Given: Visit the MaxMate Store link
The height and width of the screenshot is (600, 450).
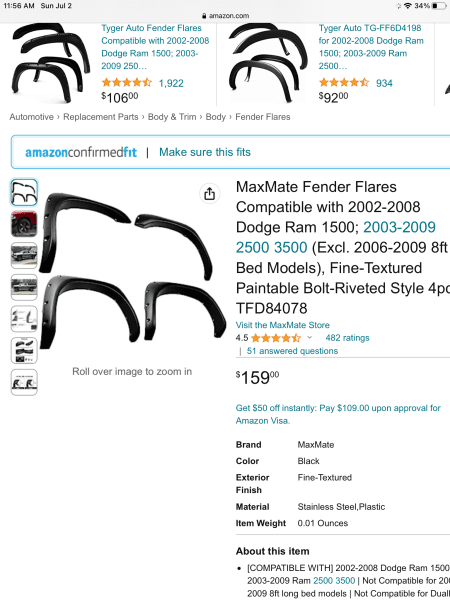Looking at the screenshot, I should pyautogui.click(x=282, y=325).
